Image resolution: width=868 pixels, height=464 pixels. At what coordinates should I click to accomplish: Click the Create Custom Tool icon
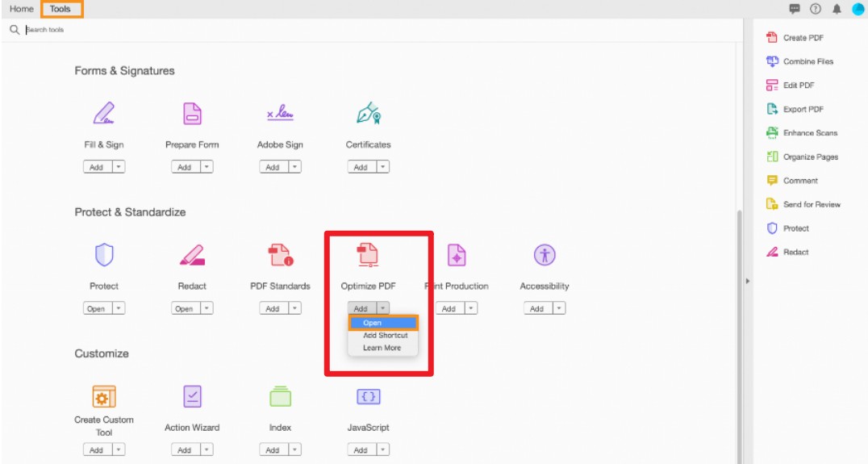coord(104,396)
